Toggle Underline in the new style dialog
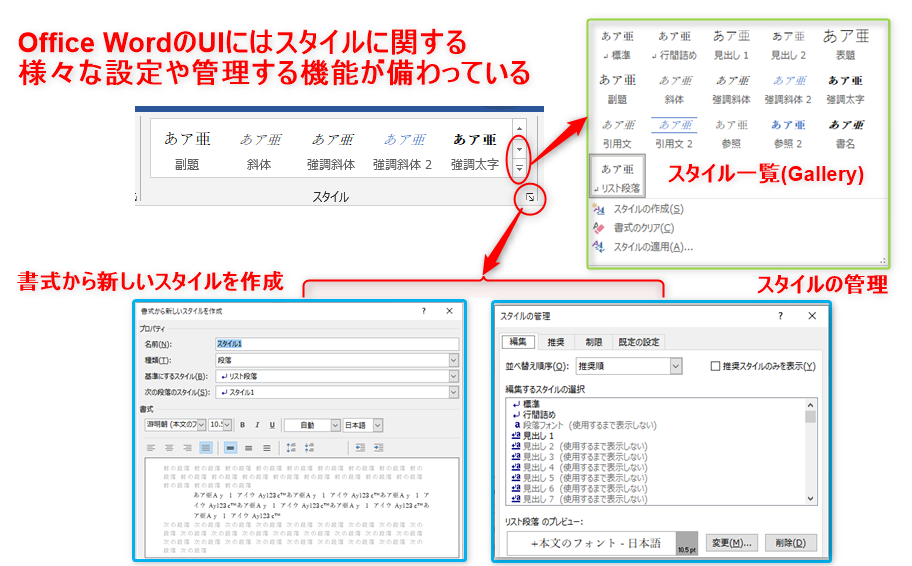The image size is (912, 566). pyautogui.click(x=272, y=425)
